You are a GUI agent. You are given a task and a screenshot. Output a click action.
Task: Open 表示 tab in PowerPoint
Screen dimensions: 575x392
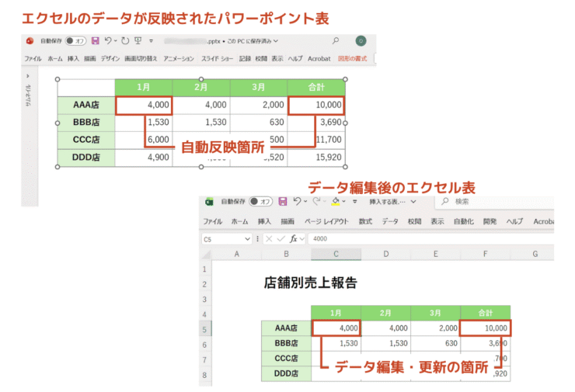[x=277, y=59]
